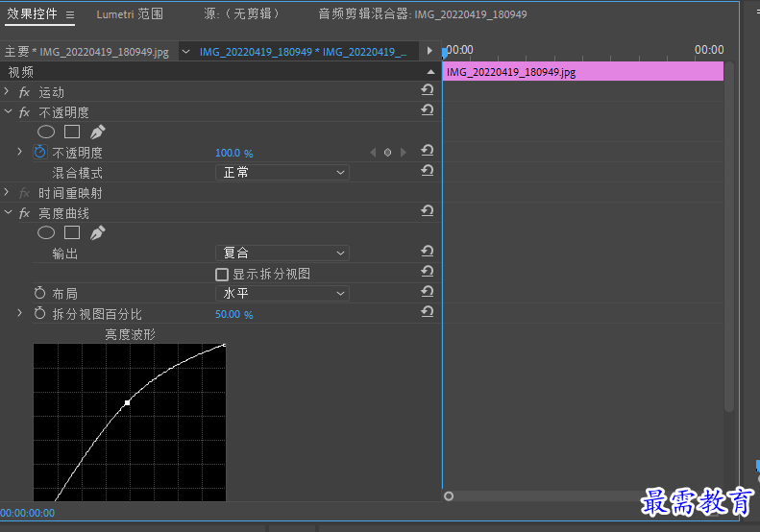Collapse the 视频 section arrow

(x=430, y=72)
